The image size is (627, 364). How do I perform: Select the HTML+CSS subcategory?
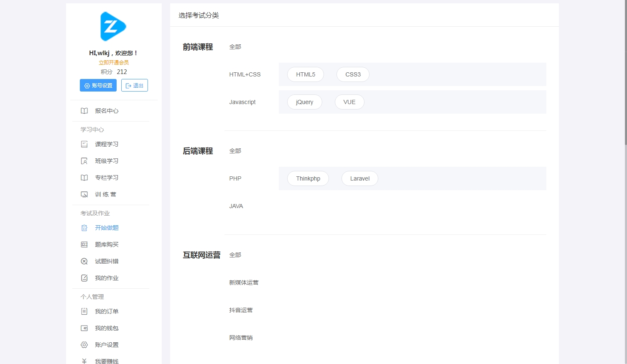[x=245, y=74]
